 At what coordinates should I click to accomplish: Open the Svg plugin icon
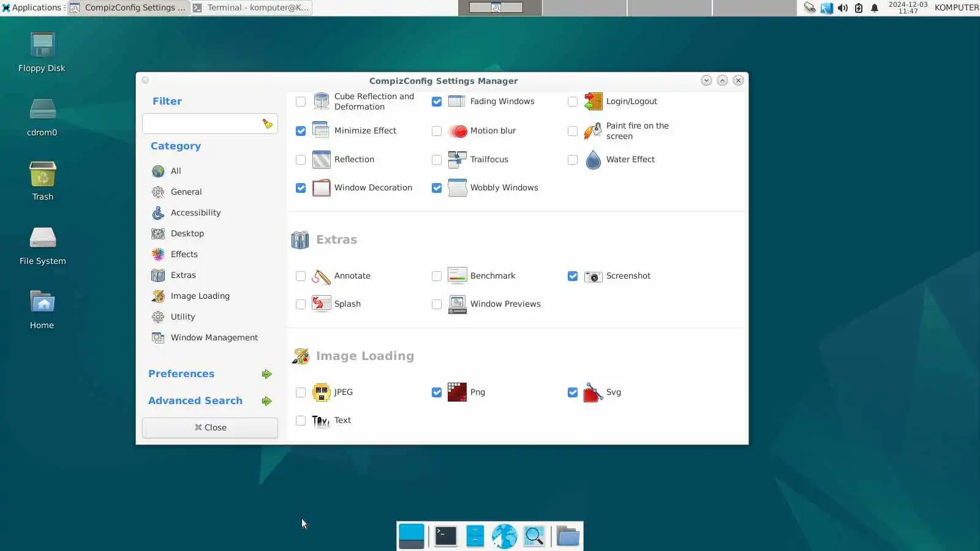tap(593, 392)
